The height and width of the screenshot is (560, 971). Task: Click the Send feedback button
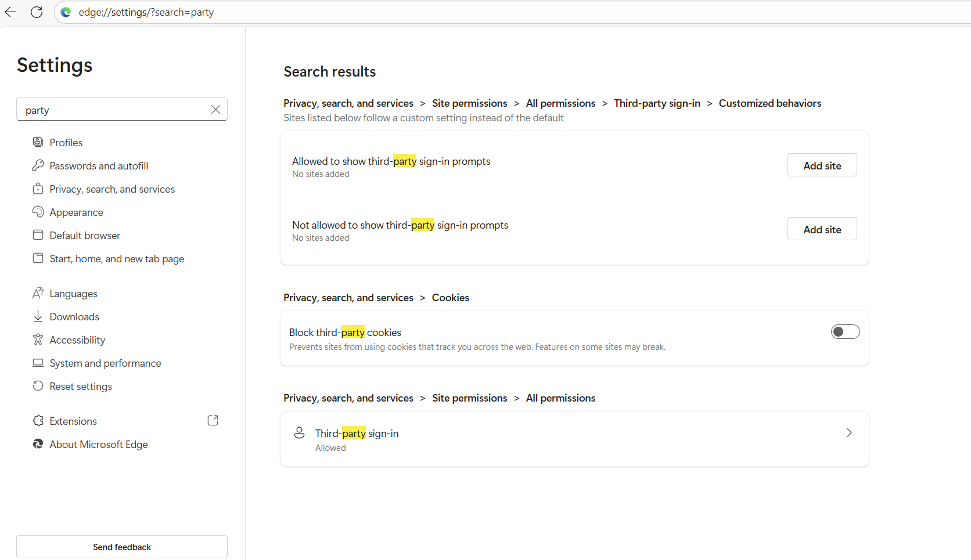[x=122, y=547]
